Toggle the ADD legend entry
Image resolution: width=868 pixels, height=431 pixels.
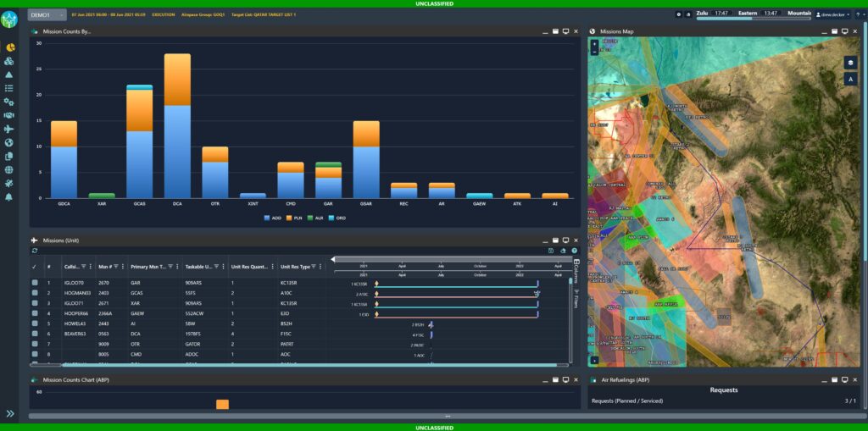[271, 218]
